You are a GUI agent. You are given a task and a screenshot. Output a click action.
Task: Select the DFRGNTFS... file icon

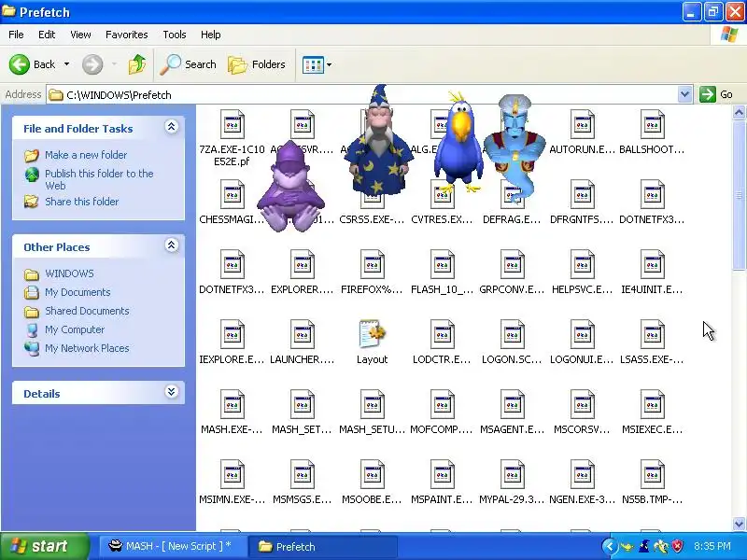582,195
